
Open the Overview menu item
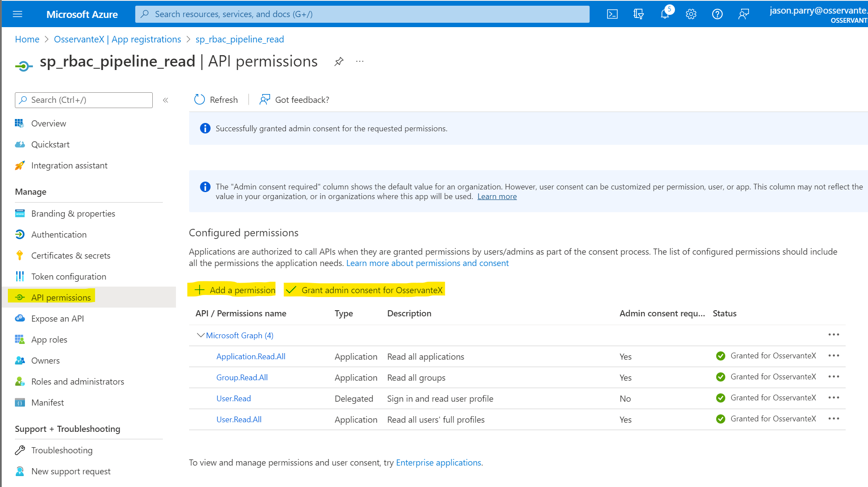point(48,123)
